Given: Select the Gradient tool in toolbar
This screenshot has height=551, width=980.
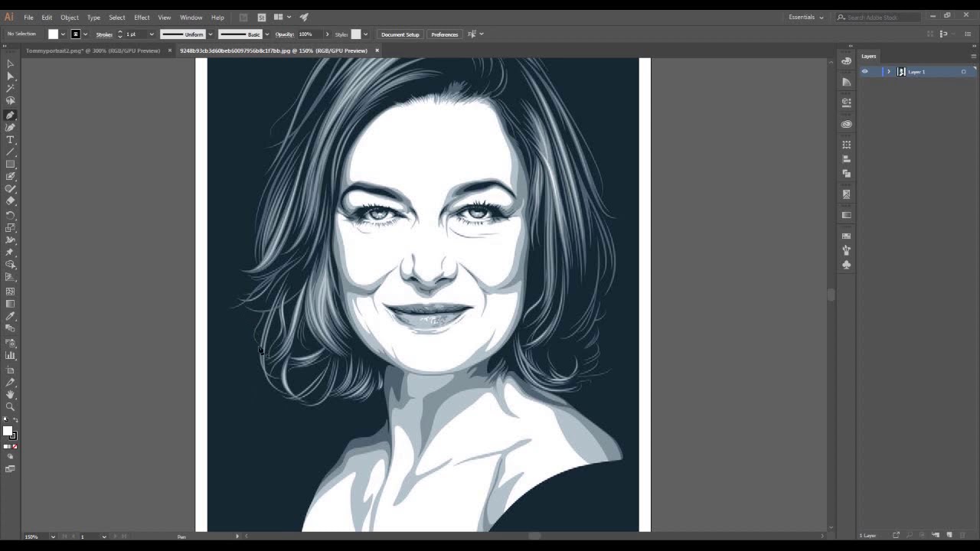Looking at the screenshot, I should 10,303.
